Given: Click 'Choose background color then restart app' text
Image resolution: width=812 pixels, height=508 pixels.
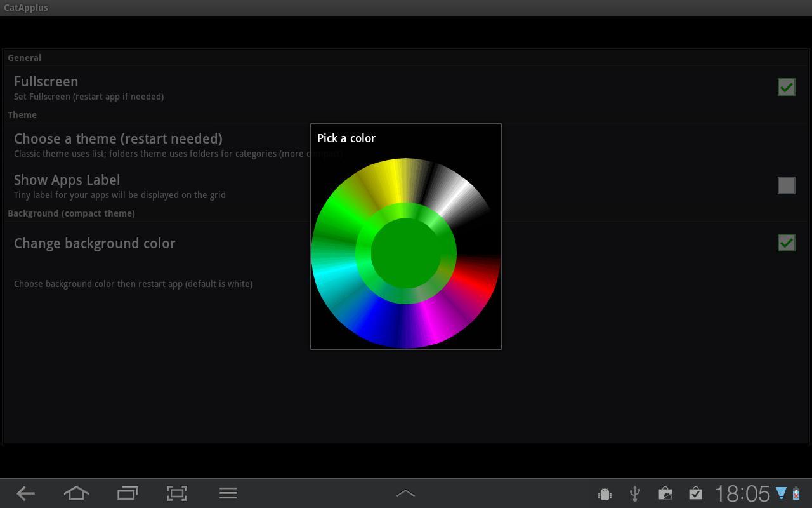Looking at the screenshot, I should 133,284.
